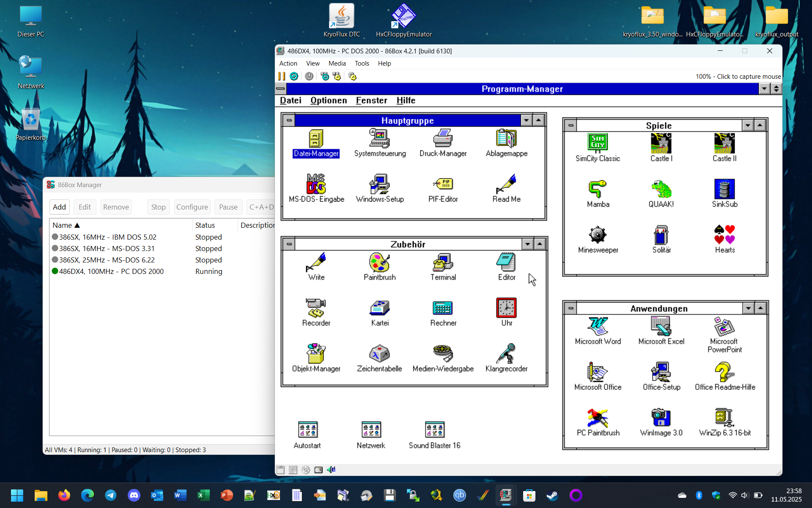Click Add in 86Box Manager

pyautogui.click(x=59, y=207)
